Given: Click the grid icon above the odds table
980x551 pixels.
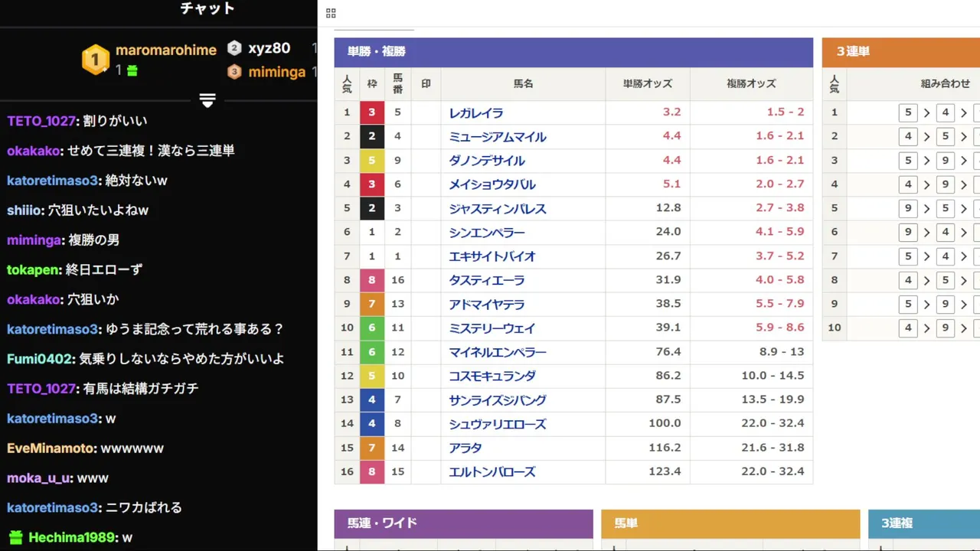Looking at the screenshot, I should tap(331, 13).
